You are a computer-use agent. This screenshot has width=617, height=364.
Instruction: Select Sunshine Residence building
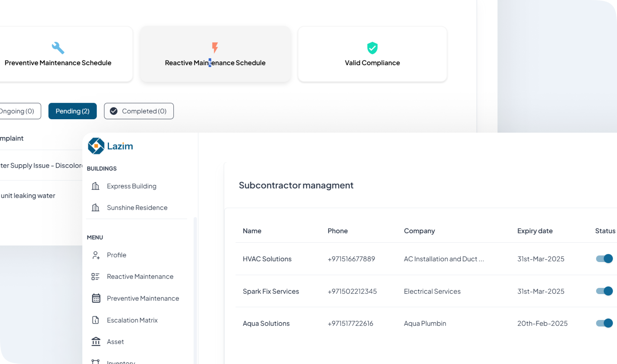click(137, 207)
